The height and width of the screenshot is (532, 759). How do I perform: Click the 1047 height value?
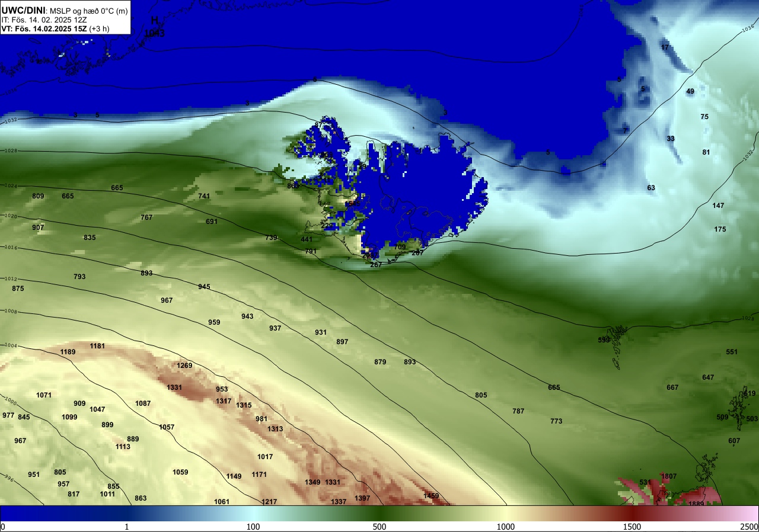click(x=97, y=409)
